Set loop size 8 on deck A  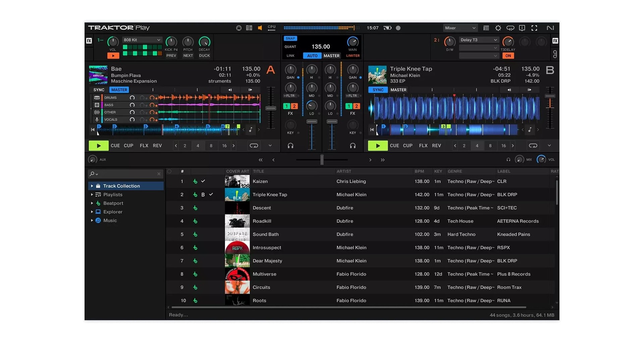211,146
